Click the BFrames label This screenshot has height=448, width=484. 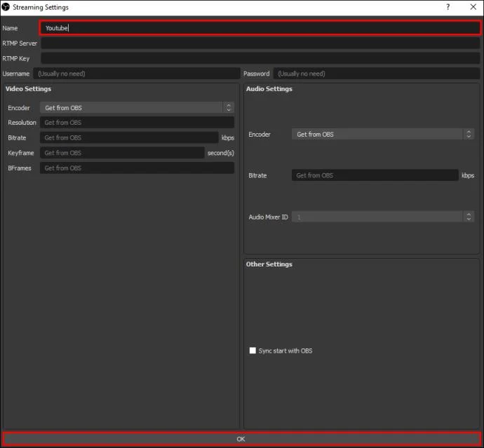pyautogui.click(x=20, y=168)
